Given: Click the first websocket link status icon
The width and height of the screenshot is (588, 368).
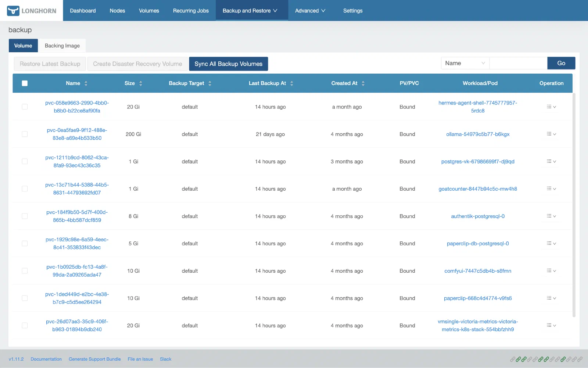Looking at the screenshot, I should pyautogui.click(x=513, y=359).
